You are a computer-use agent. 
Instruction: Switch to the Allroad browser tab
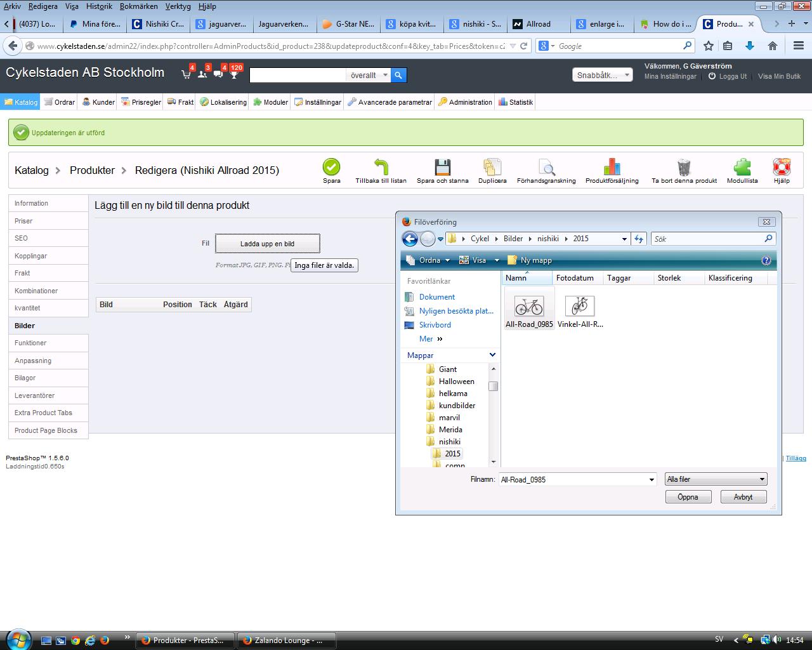[538, 24]
